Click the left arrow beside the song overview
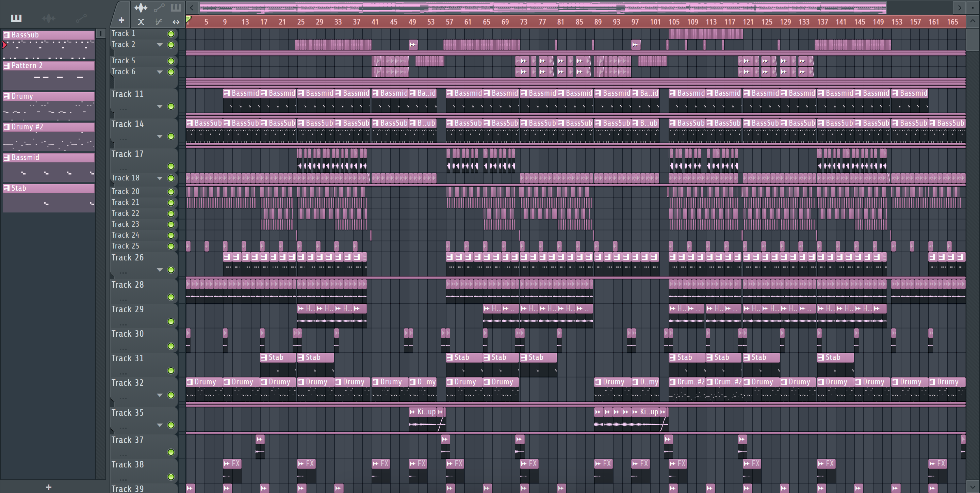This screenshot has height=493, width=980. [192, 7]
